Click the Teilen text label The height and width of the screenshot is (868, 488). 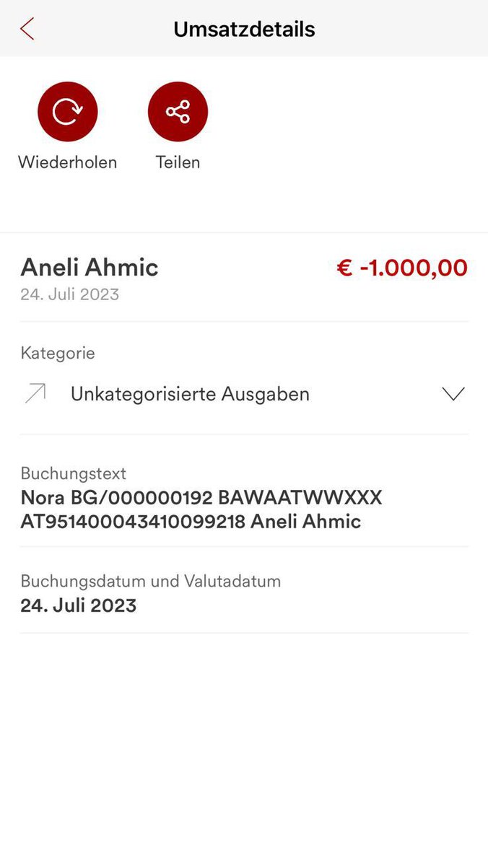(x=178, y=162)
